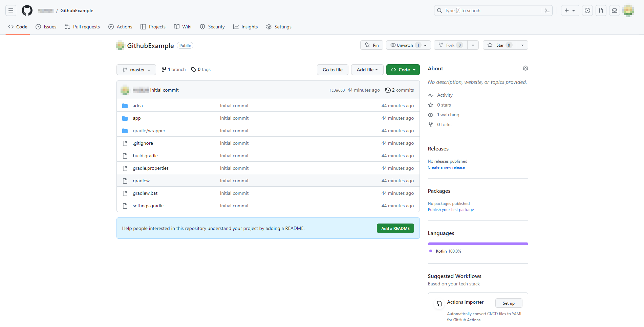Open the master branch dropdown
The width and height of the screenshot is (644, 327).
tap(136, 70)
